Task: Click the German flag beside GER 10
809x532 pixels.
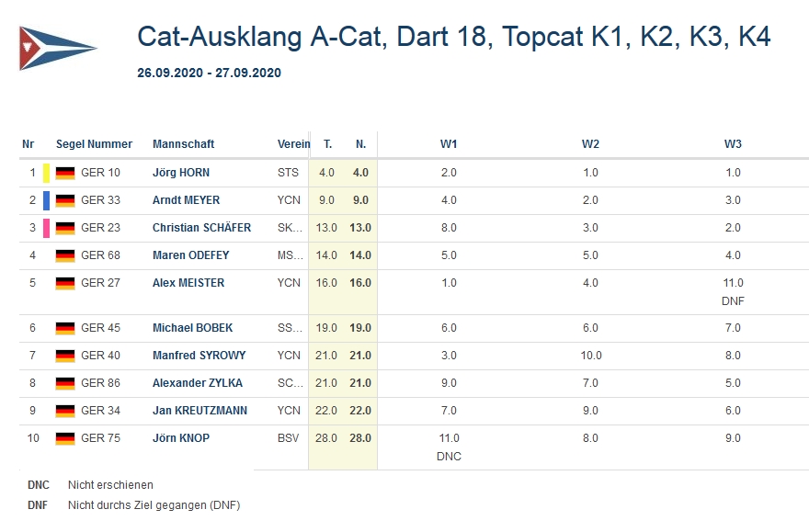Action: (x=64, y=173)
